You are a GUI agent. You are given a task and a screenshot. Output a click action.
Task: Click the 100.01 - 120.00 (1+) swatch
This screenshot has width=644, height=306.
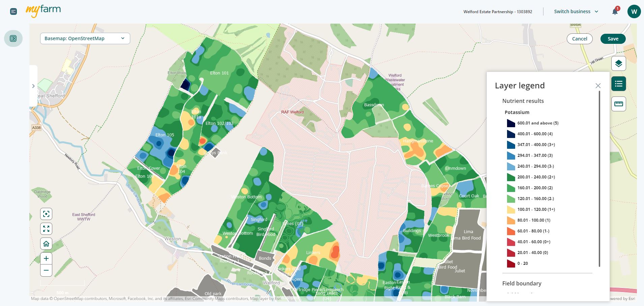tap(511, 210)
